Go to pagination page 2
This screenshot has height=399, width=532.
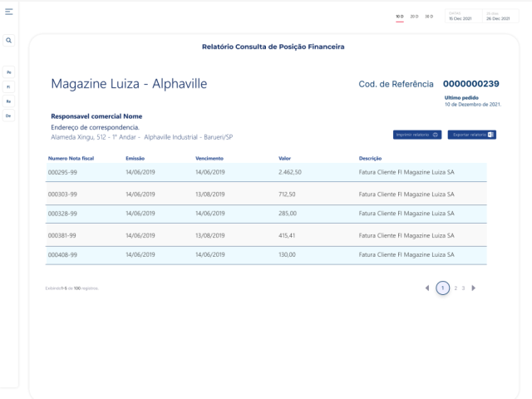tap(456, 288)
